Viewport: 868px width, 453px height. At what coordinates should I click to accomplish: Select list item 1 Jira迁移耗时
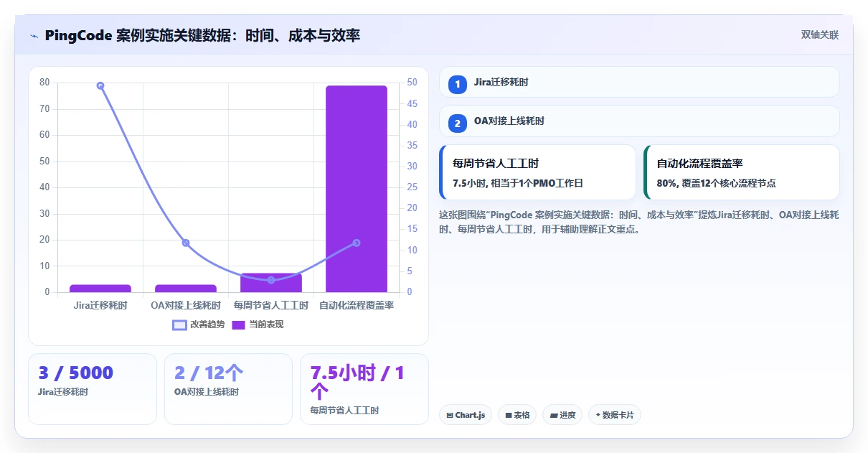click(639, 82)
